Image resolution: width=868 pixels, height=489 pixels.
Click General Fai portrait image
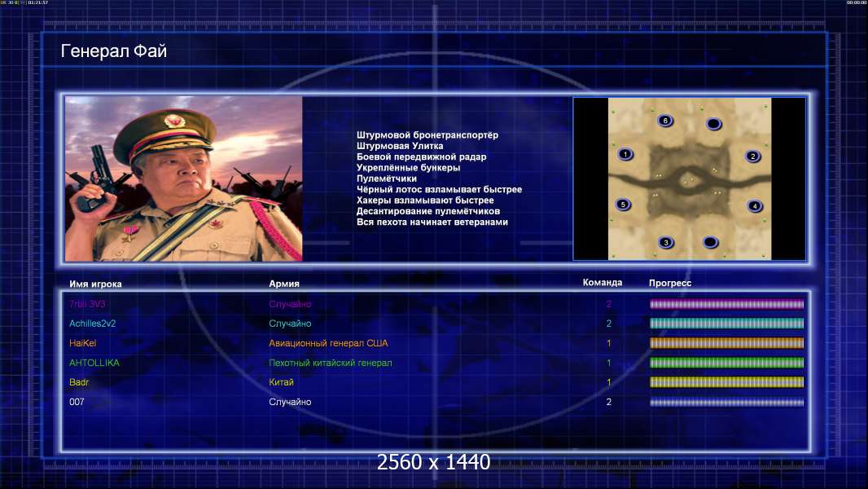click(184, 178)
